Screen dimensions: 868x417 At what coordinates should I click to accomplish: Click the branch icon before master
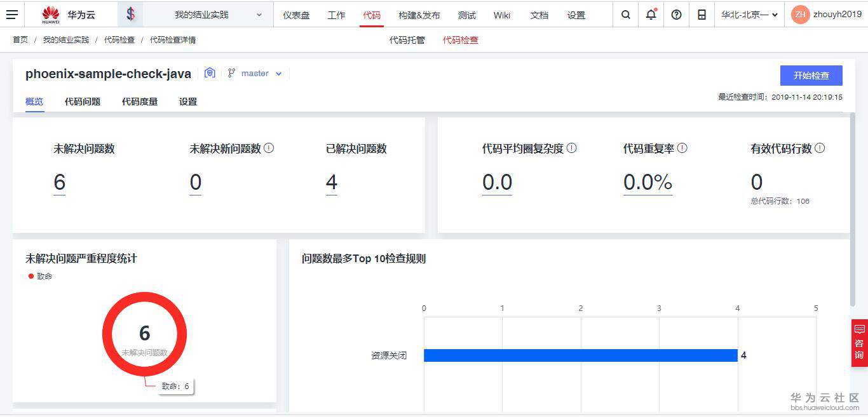point(232,74)
